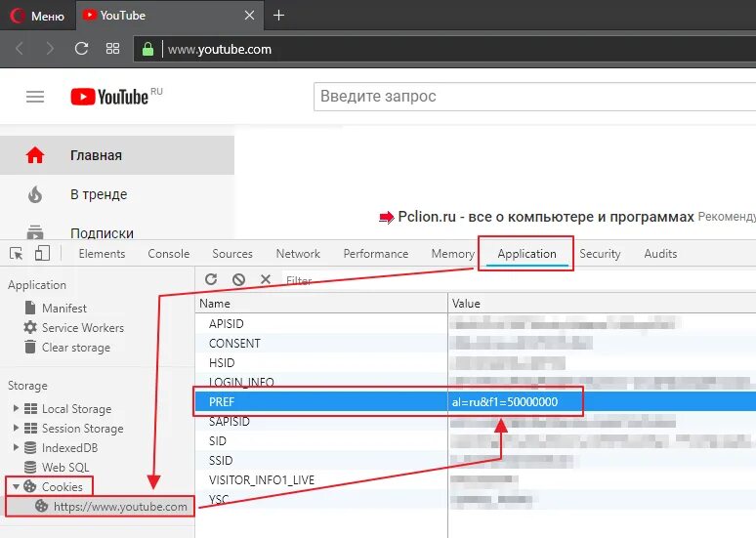This screenshot has height=538, width=756.
Task: Refresh the cookies table
Action: pyautogui.click(x=211, y=279)
